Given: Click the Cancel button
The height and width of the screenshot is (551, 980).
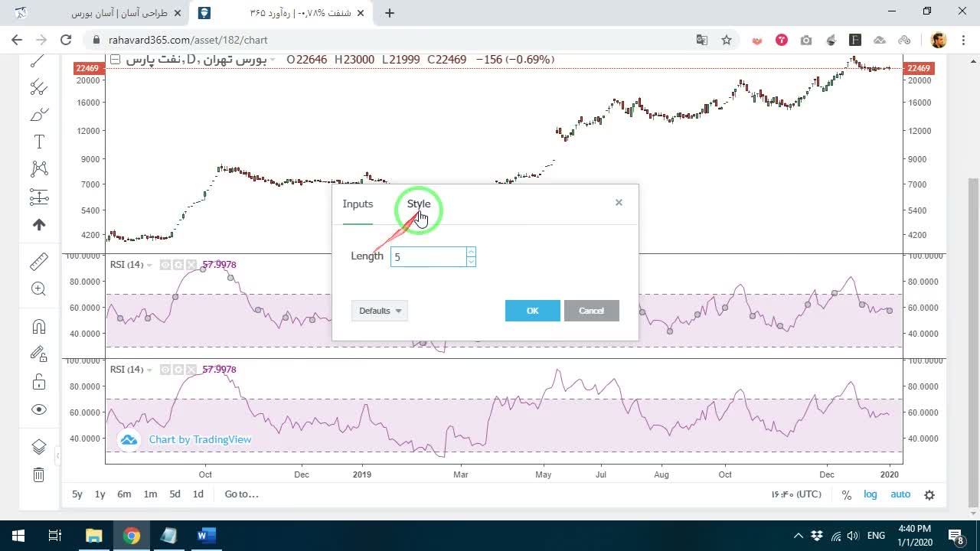Looking at the screenshot, I should click(591, 311).
